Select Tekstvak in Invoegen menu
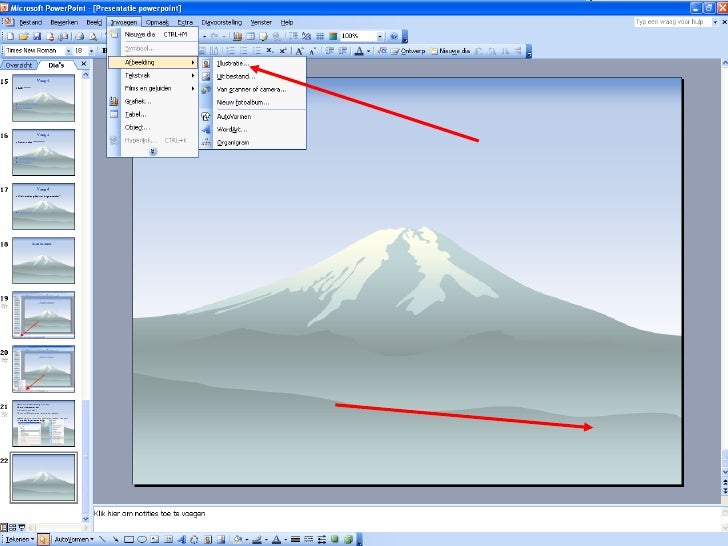This screenshot has width=728, height=546. tap(153, 75)
